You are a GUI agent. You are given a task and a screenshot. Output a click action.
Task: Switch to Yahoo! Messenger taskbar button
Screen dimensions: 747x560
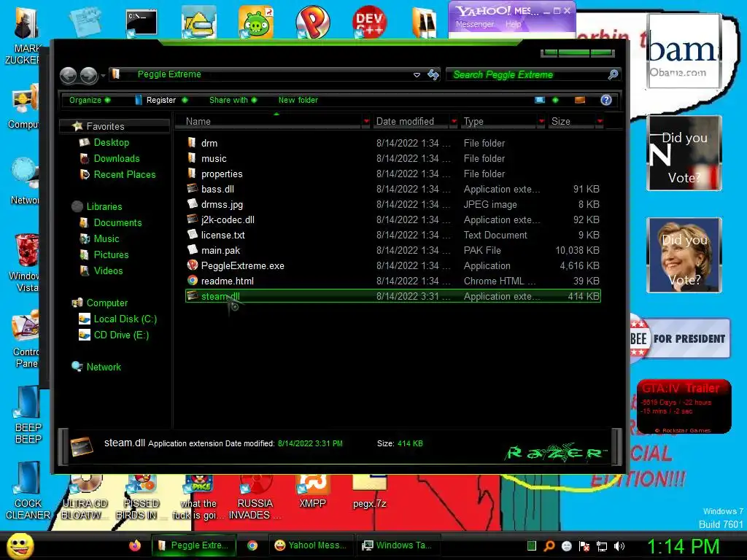(311, 545)
